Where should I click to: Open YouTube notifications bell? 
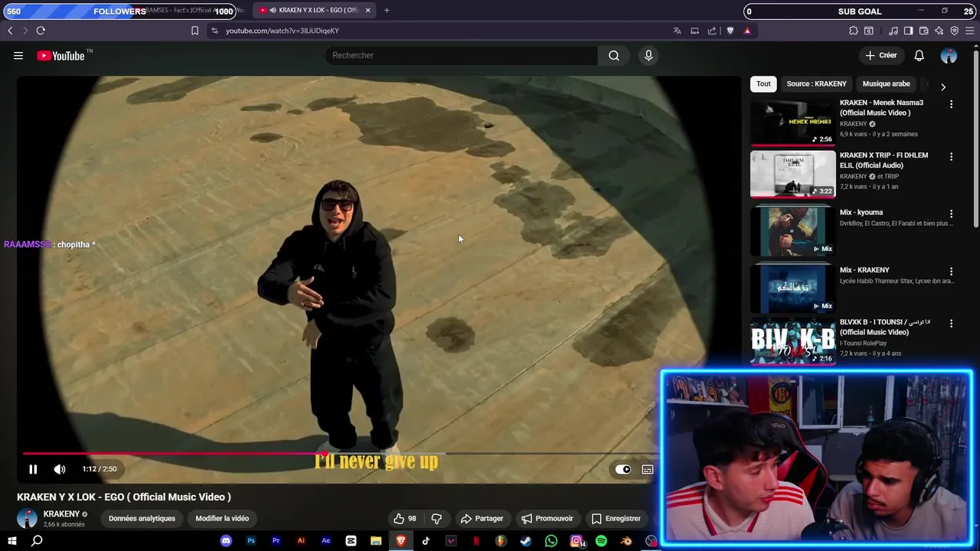pos(919,55)
